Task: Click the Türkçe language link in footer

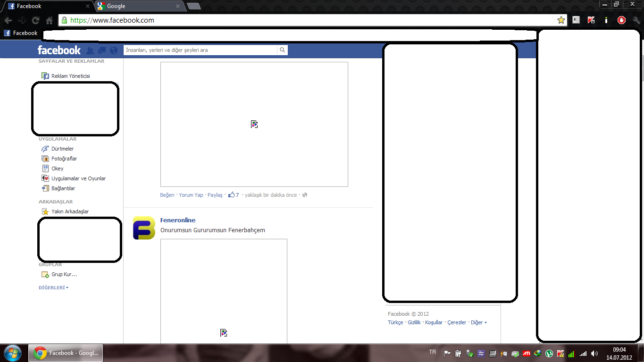Action: click(395, 322)
